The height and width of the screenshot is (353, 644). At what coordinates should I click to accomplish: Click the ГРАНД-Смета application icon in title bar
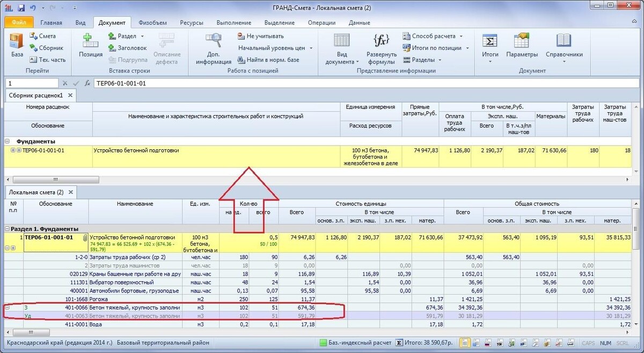pyautogui.click(x=8, y=8)
